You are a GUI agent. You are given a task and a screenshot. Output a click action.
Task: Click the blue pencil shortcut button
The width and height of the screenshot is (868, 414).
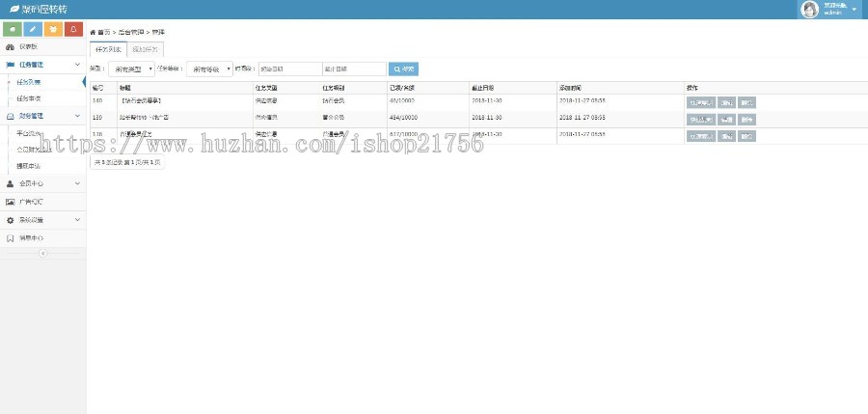[33, 29]
